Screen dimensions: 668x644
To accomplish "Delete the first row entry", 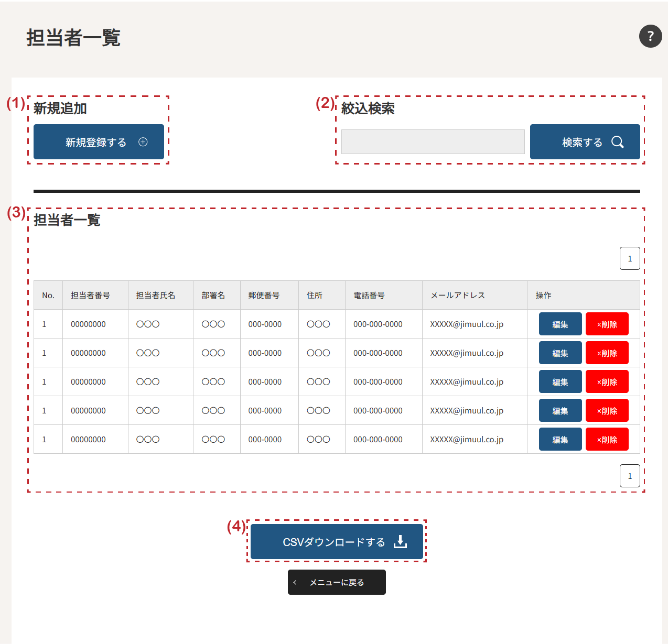I will [607, 324].
